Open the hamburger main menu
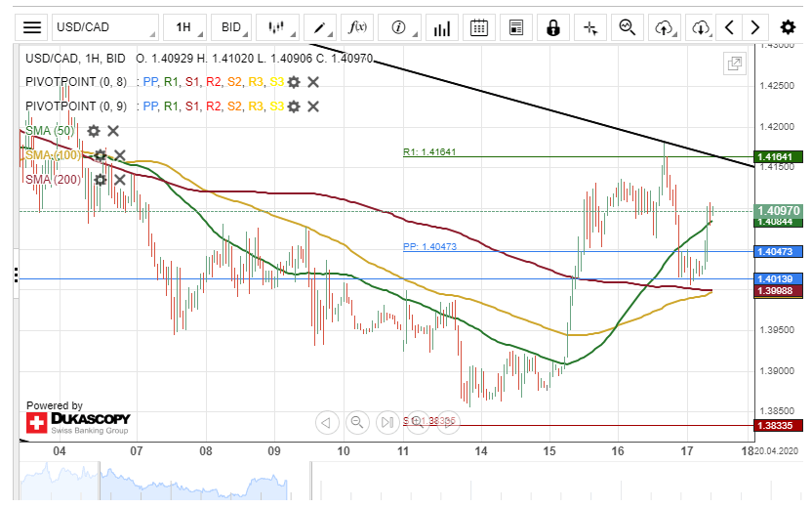This screenshot has height=508, width=812. [x=32, y=27]
